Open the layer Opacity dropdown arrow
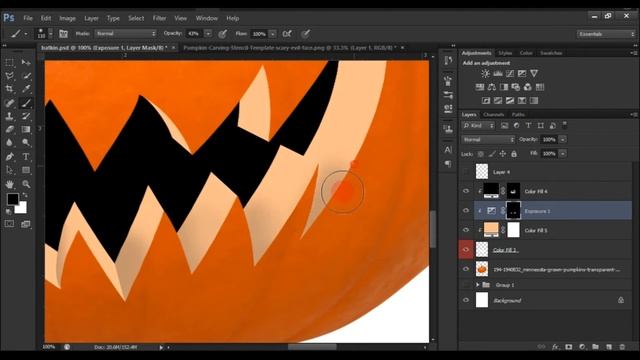 click(562, 140)
